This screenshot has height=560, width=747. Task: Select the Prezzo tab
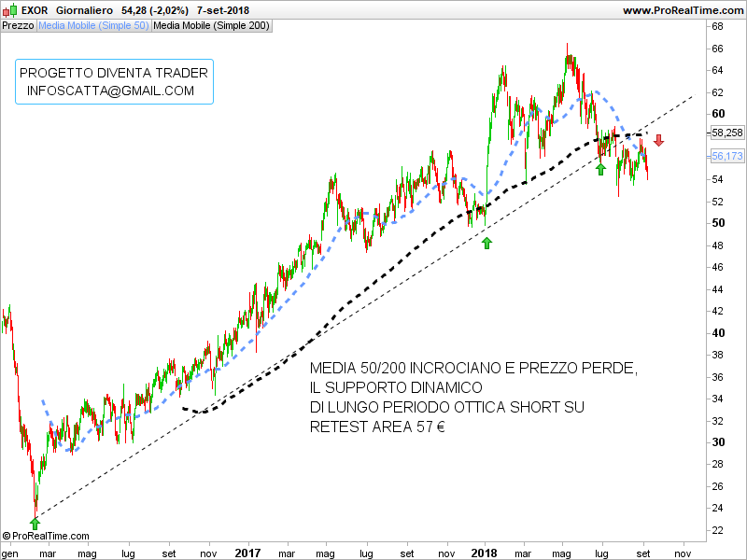pyautogui.click(x=18, y=25)
